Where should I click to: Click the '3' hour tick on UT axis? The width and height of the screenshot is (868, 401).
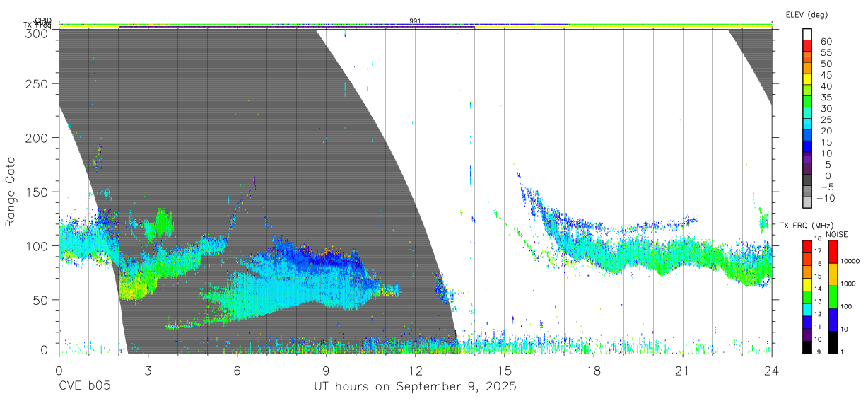[x=148, y=371]
